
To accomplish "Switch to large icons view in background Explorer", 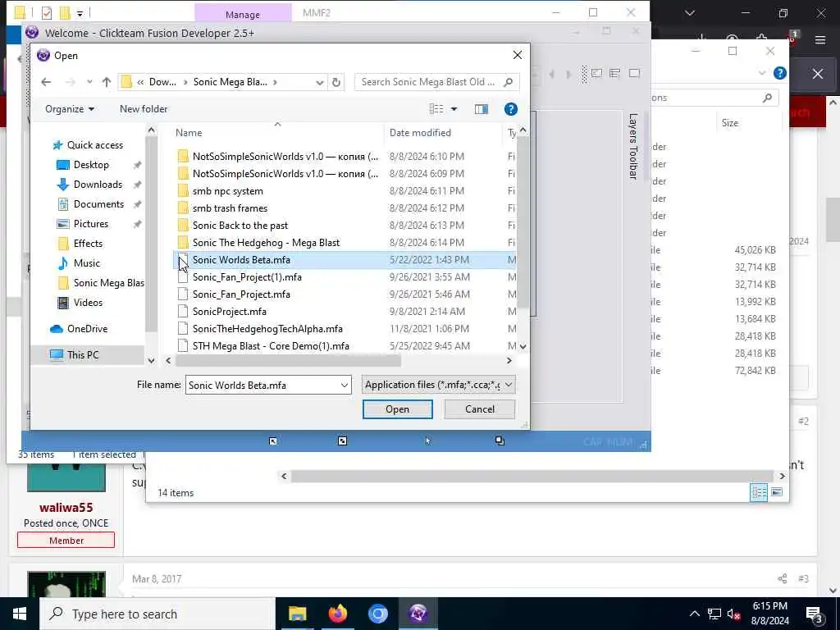I will (x=776, y=492).
